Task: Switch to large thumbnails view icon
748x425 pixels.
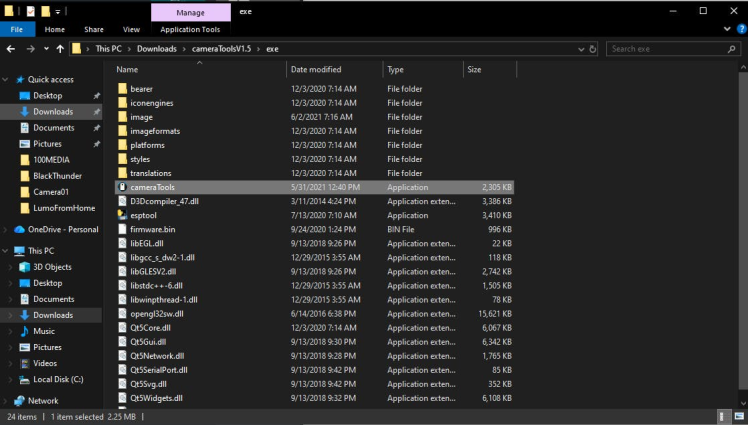Action: (737, 415)
